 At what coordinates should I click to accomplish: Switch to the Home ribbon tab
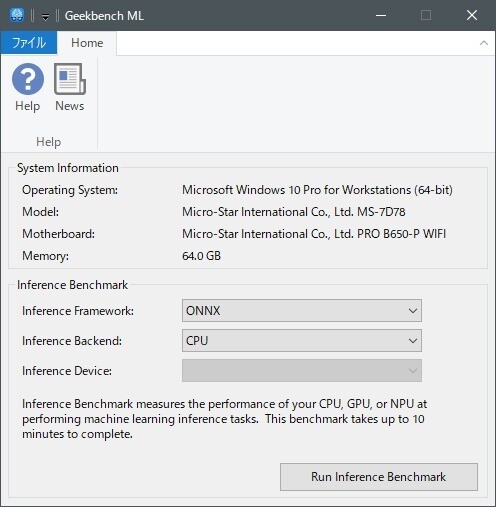coord(87,43)
